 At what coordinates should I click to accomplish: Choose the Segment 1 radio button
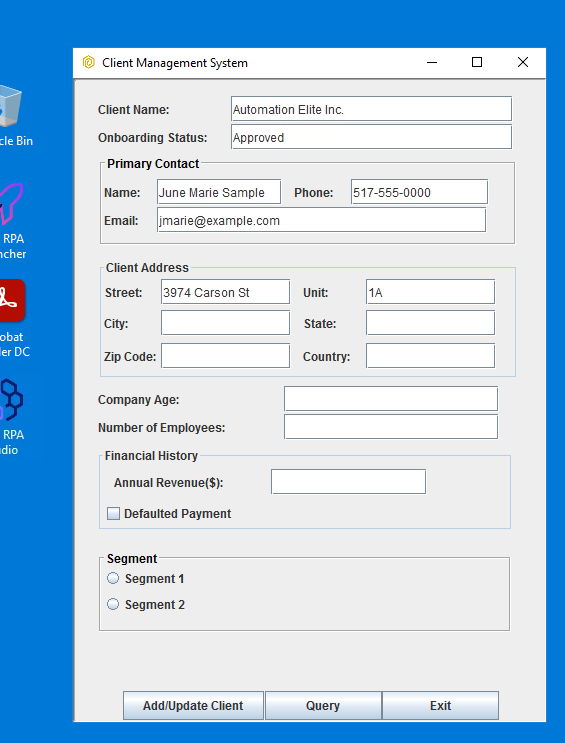(113, 579)
